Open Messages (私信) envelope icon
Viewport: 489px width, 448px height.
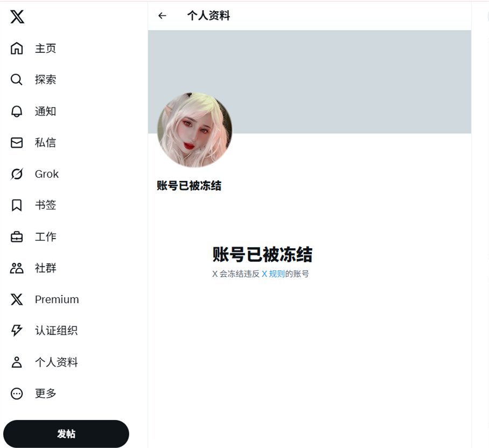click(17, 143)
